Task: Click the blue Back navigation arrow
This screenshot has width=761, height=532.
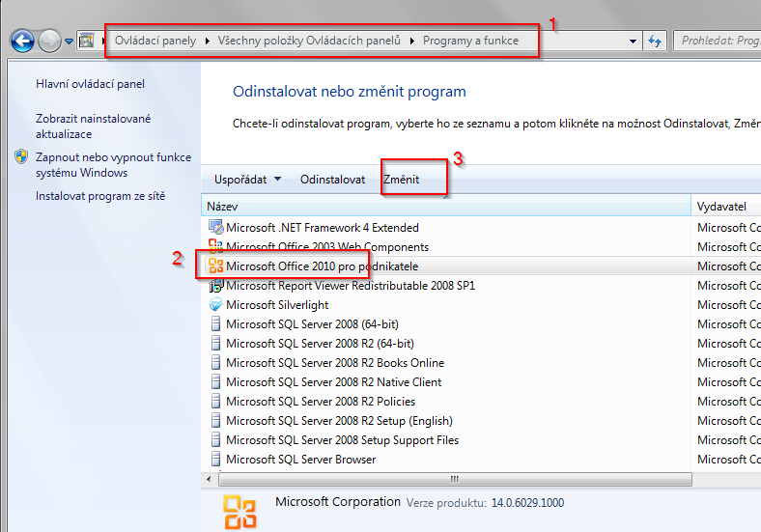Action: pyautogui.click(x=22, y=42)
